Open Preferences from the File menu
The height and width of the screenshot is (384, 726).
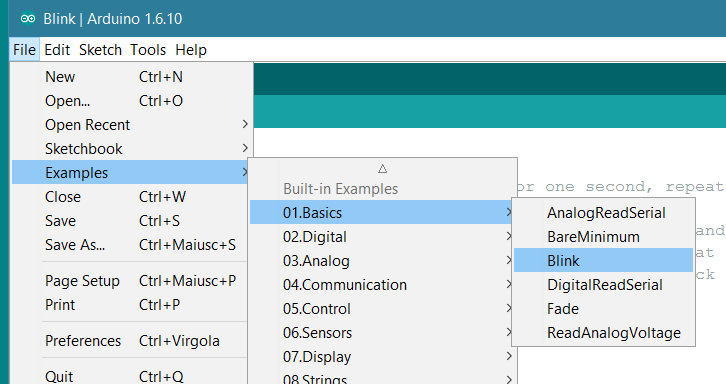(x=131, y=341)
